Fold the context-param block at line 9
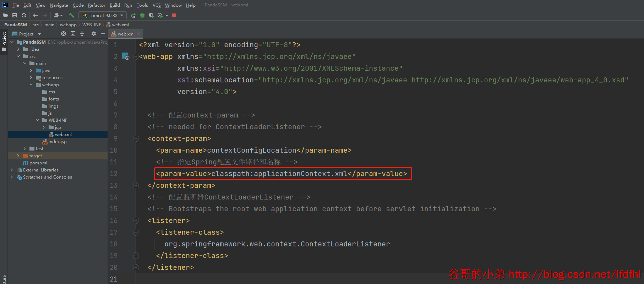Image resolution: width=644 pixels, height=284 pixels. point(136,138)
